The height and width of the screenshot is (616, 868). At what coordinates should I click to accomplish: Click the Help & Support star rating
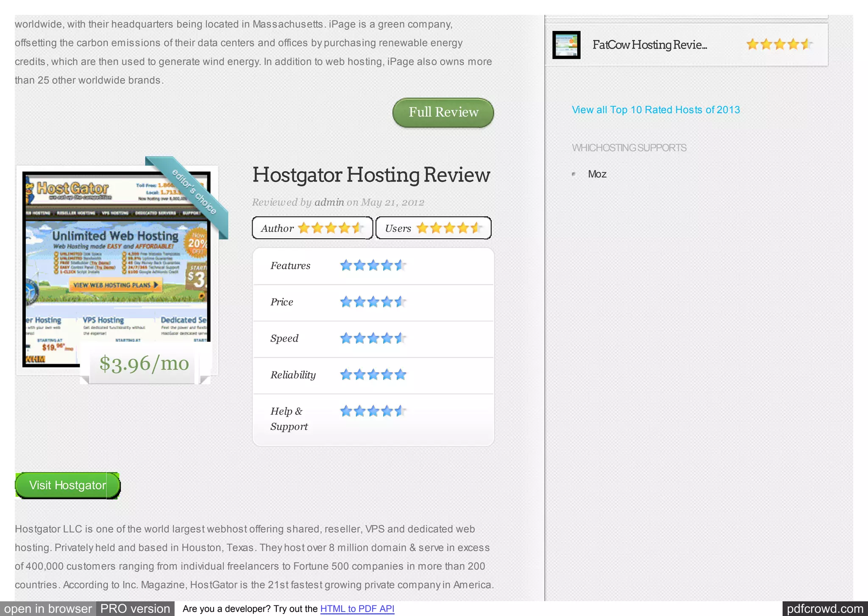point(373,411)
